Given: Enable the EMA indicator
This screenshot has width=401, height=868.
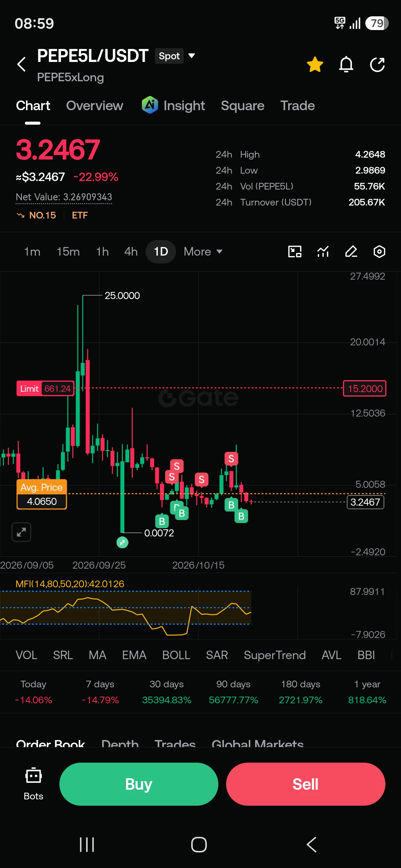Looking at the screenshot, I should [x=134, y=655].
